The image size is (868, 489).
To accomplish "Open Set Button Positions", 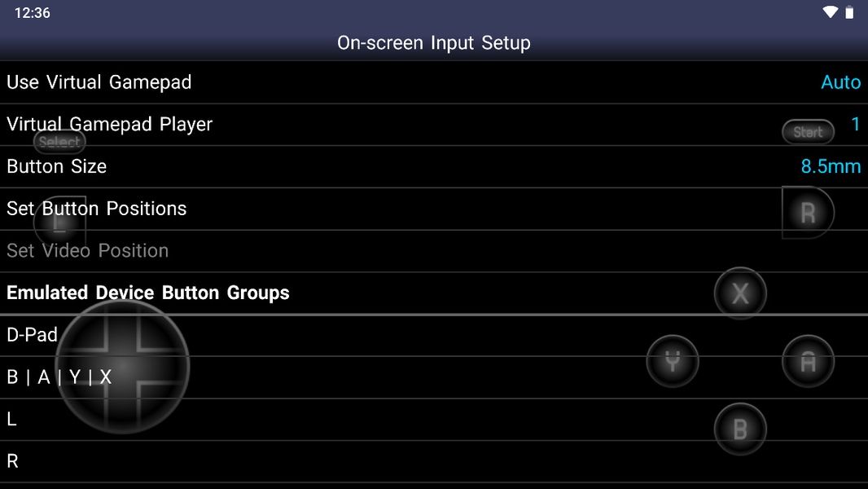I will pyautogui.click(x=434, y=208).
